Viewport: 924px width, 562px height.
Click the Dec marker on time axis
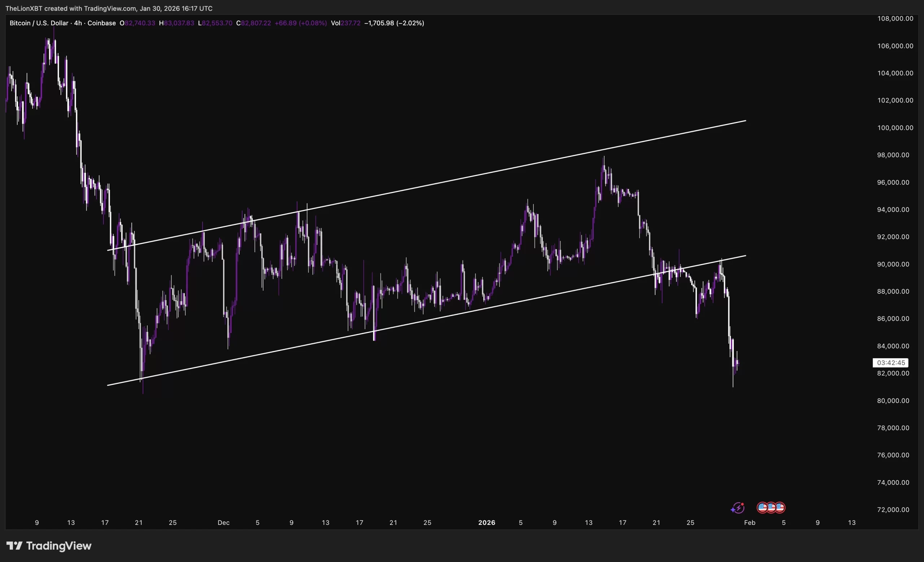click(223, 523)
